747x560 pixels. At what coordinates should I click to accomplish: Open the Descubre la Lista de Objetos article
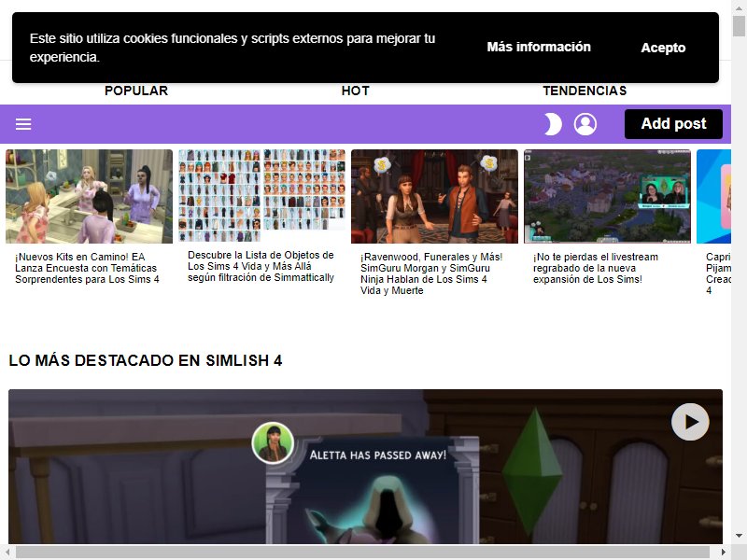tap(261, 266)
